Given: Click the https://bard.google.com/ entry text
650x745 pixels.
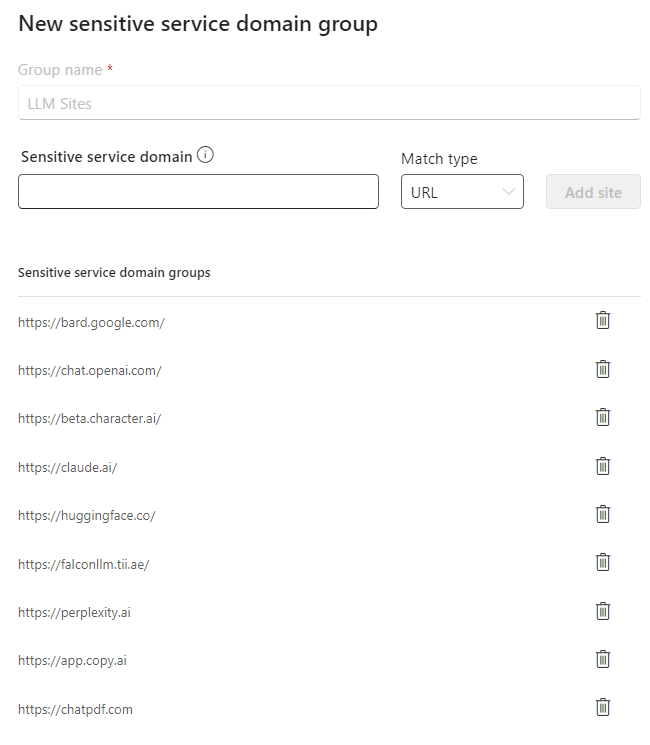Looking at the screenshot, I should (91, 322).
